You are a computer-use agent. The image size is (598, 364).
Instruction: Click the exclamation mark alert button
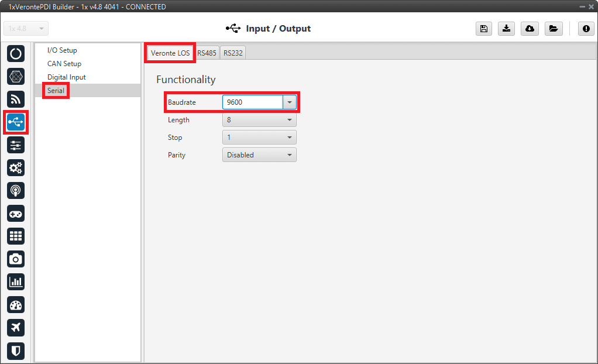click(586, 29)
